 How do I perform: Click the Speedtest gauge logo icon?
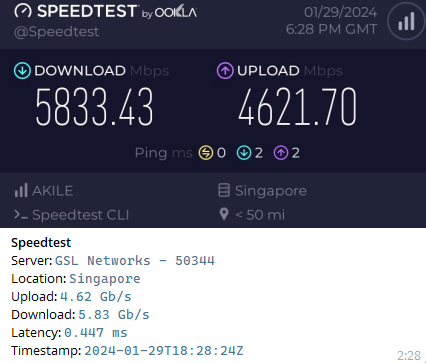click(23, 11)
